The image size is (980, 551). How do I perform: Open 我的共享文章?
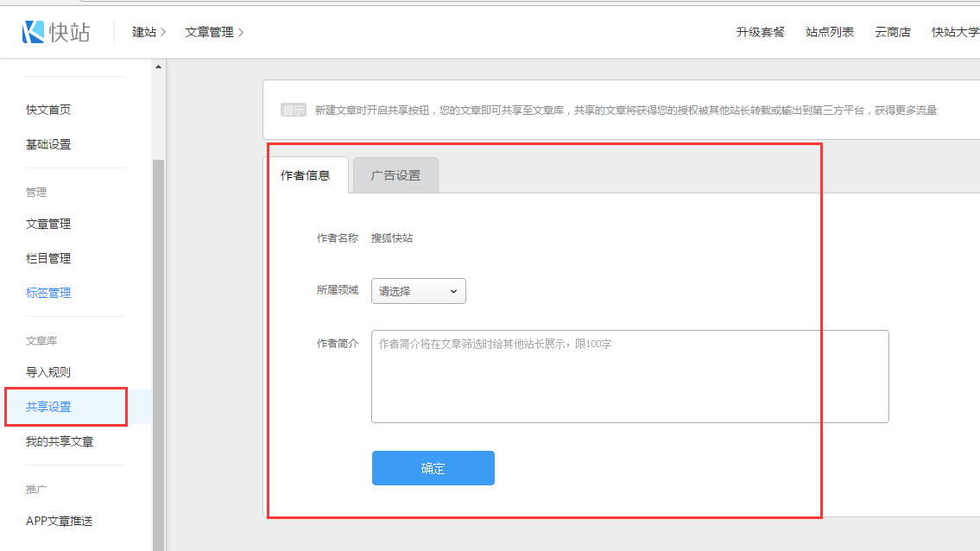[60, 441]
